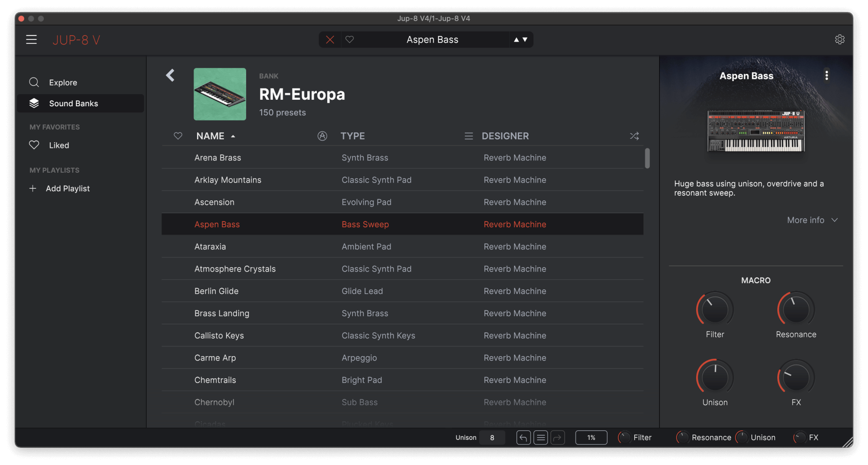The image size is (868, 465).
Task: Close the preset browser with red X
Action: (330, 39)
